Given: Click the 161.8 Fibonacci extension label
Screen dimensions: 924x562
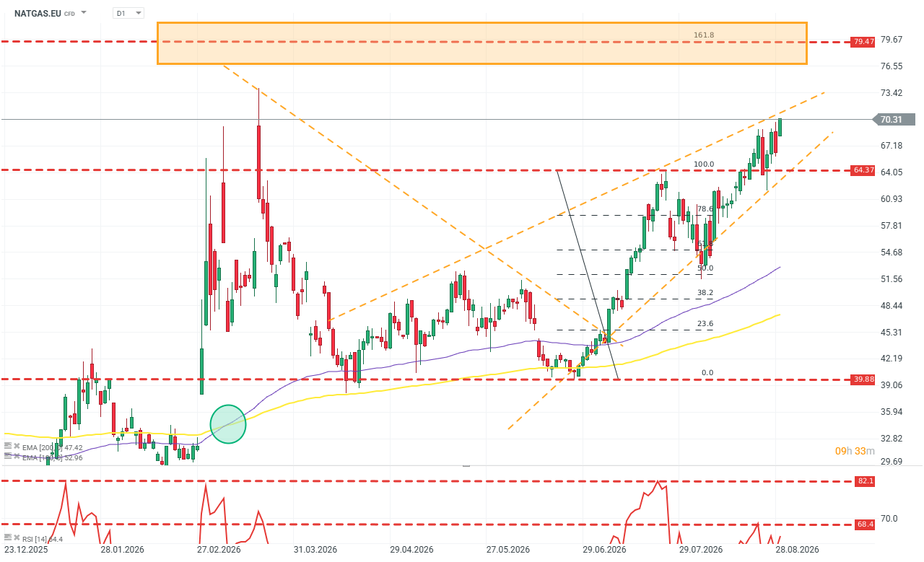Looking at the screenshot, I should [x=704, y=35].
